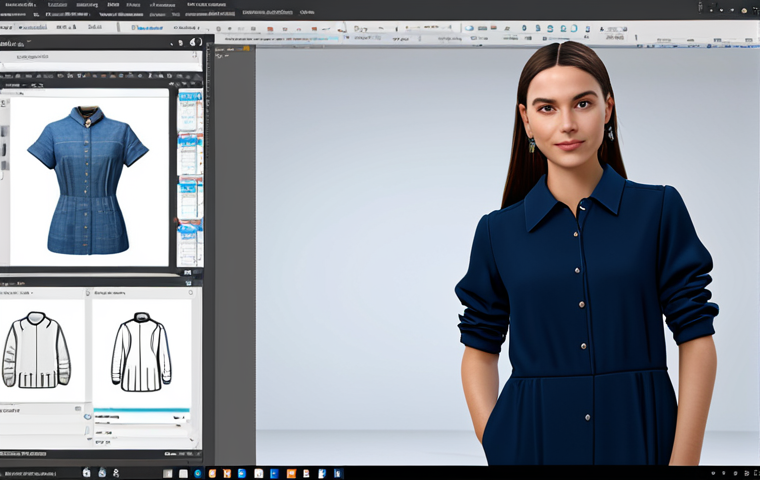This screenshot has height=480, width=760.
Task: Click the blue highlighted label in the top toolbar
Action: pos(147,28)
